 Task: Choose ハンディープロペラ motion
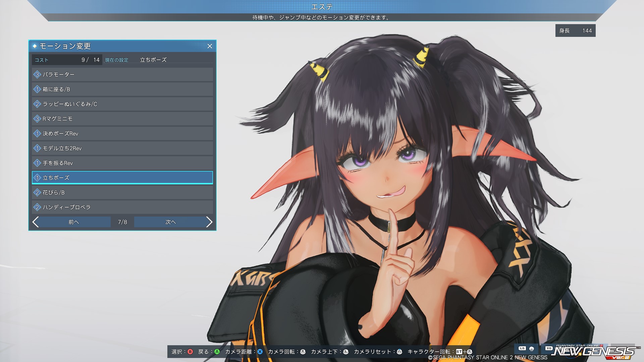(122, 207)
